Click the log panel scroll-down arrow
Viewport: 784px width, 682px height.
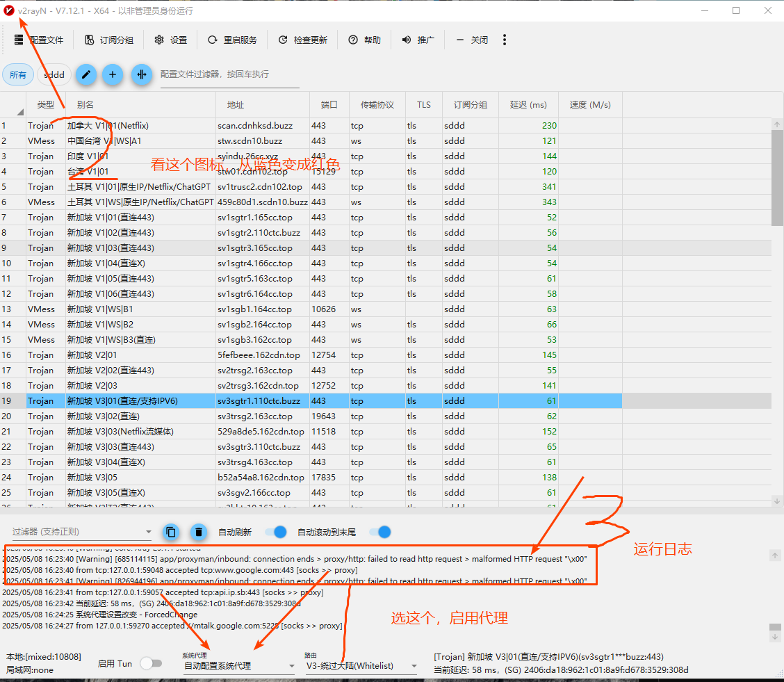[x=774, y=638]
